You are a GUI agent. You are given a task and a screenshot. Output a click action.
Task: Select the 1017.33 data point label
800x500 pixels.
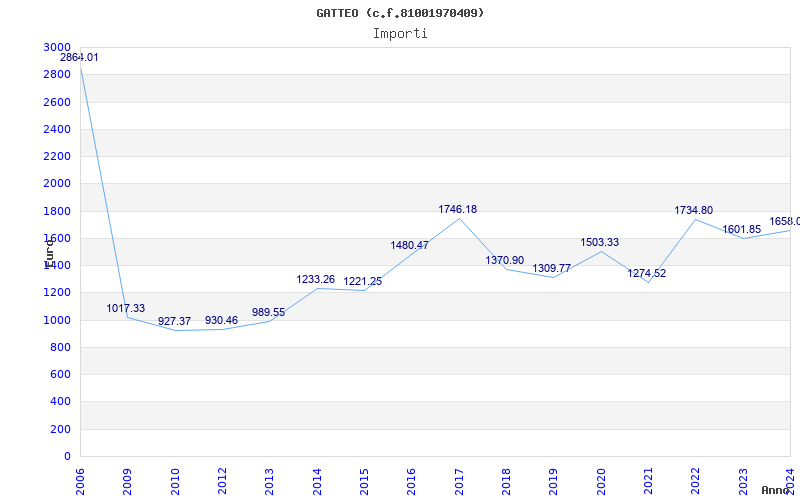click(126, 308)
